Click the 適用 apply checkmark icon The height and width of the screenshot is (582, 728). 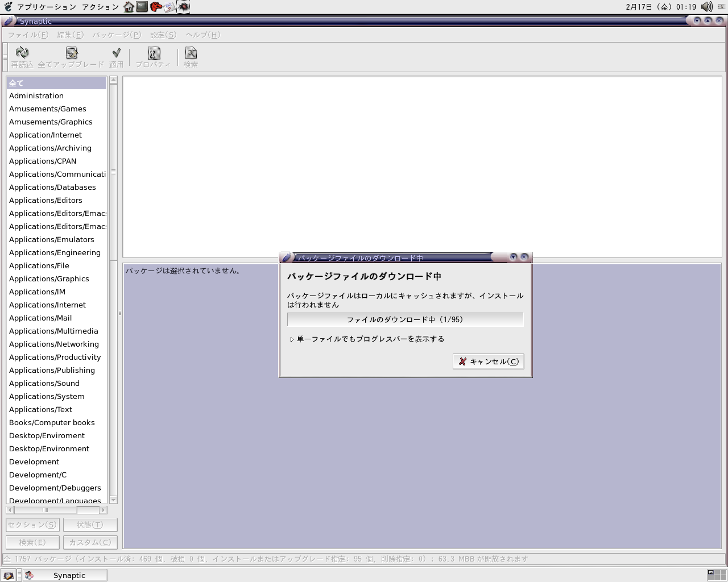116,53
